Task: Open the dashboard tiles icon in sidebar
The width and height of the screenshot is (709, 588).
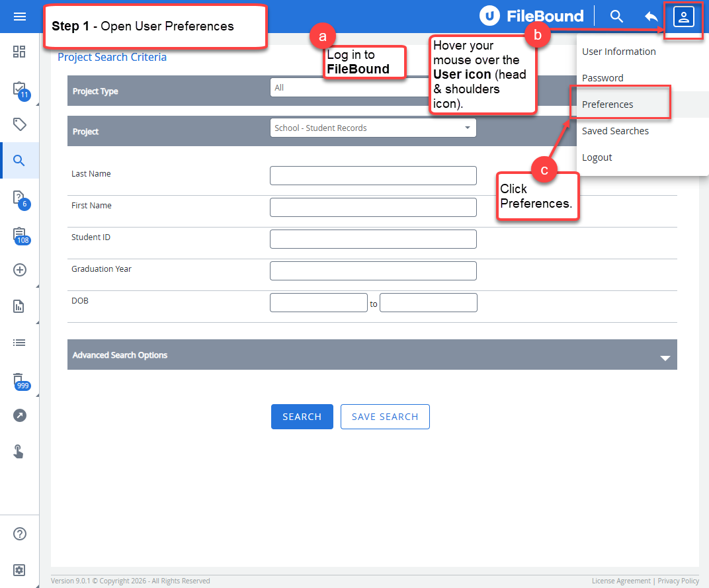Action: [19, 52]
